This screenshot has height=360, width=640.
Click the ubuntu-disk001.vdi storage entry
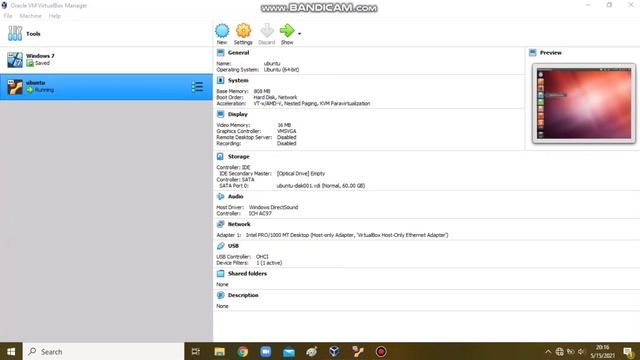point(321,186)
